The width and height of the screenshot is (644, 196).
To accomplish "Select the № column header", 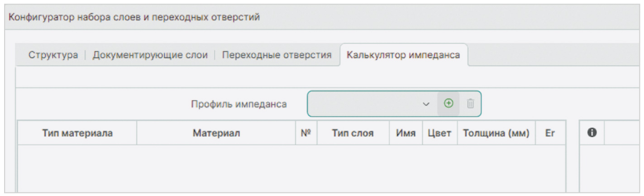I will click(x=306, y=133).
